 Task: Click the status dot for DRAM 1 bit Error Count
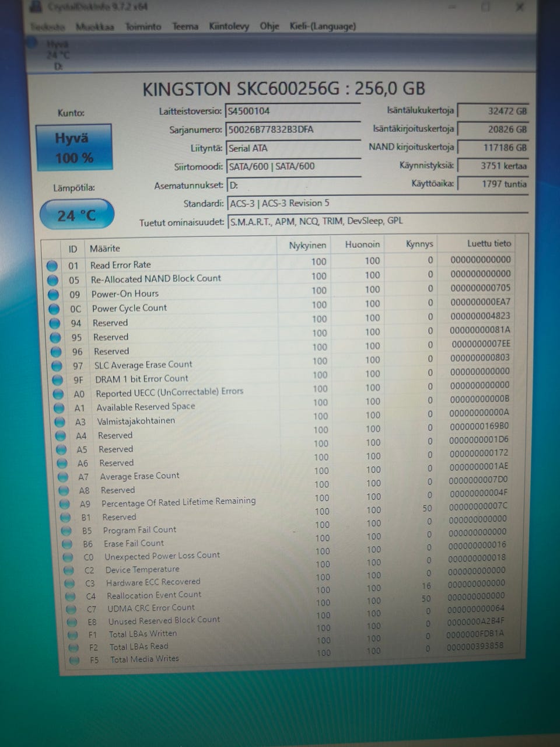point(57,380)
